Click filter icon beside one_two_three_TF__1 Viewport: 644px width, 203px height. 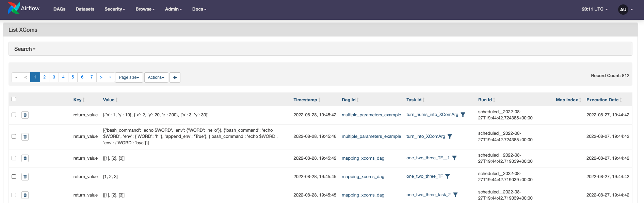(454, 158)
